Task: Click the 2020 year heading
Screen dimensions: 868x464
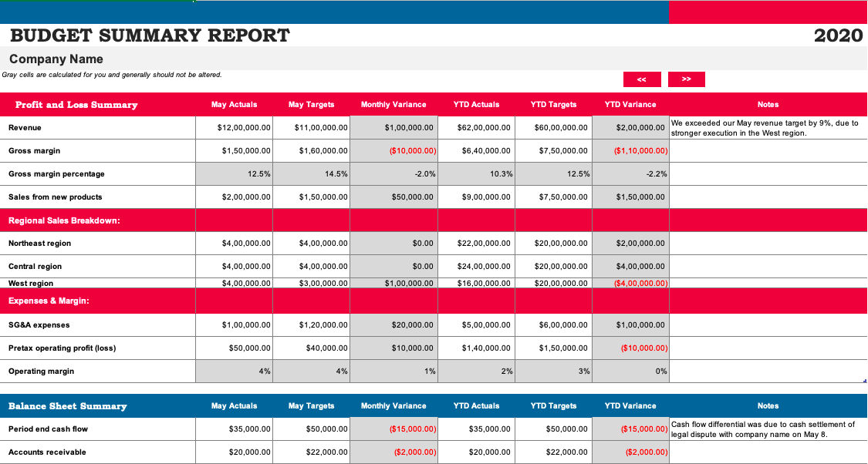Action: click(x=838, y=35)
